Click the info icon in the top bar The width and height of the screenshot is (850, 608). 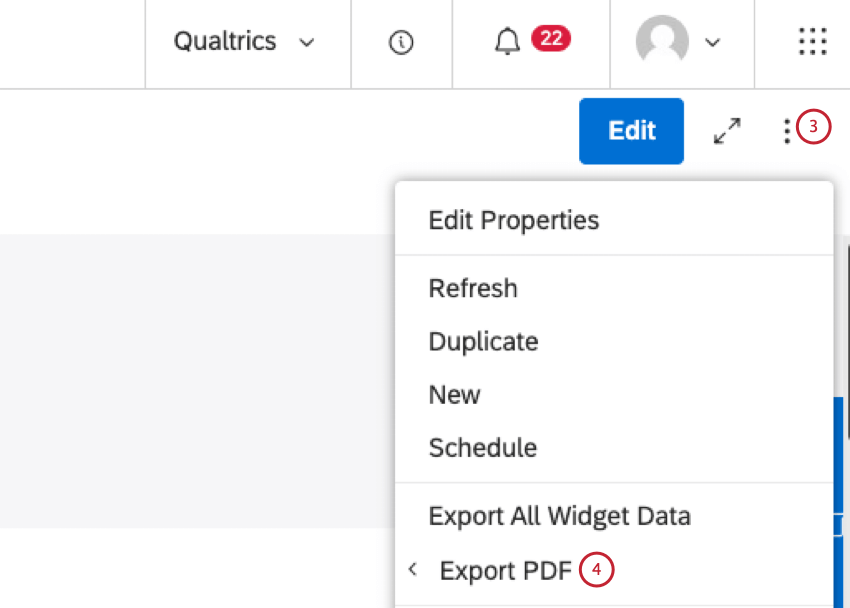[x=401, y=42]
